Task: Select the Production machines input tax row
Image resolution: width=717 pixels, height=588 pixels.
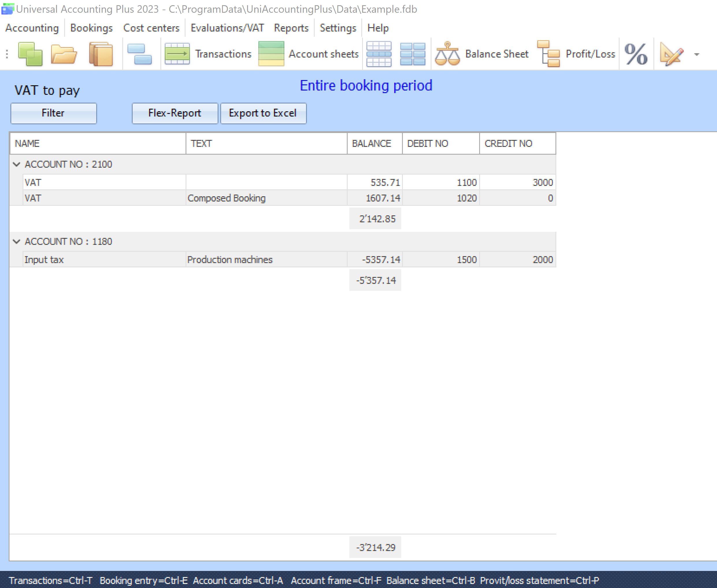Action: click(229, 259)
